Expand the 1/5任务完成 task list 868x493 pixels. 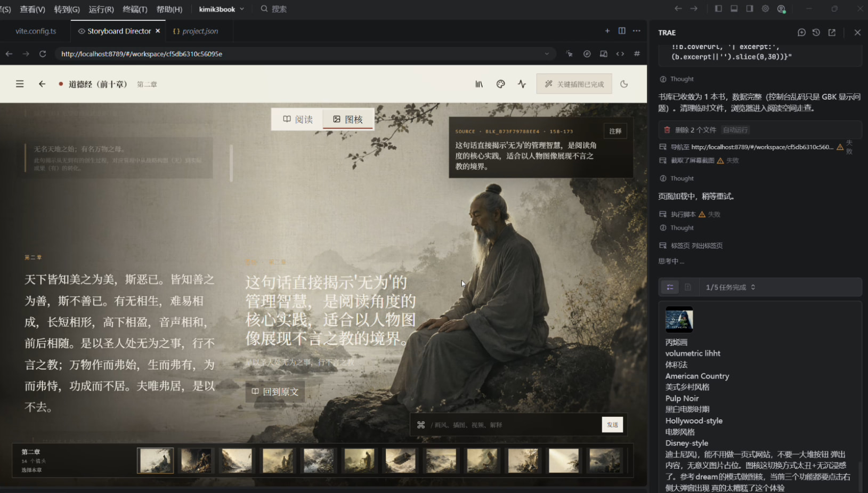pyautogui.click(x=731, y=287)
